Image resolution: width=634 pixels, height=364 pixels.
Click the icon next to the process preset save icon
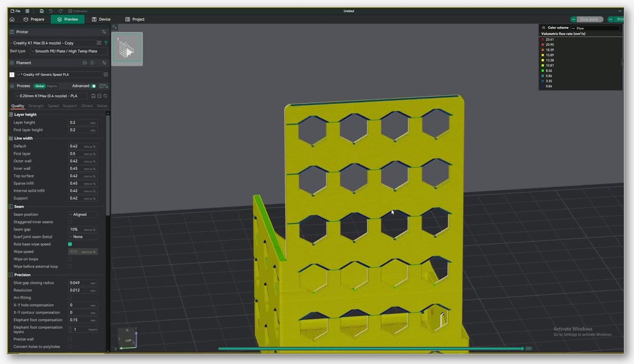coord(99,96)
